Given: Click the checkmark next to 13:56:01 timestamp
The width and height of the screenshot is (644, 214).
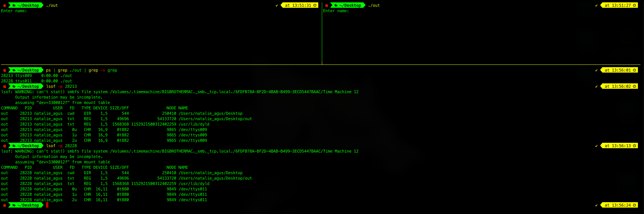Looking at the screenshot, I should pos(596,70).
